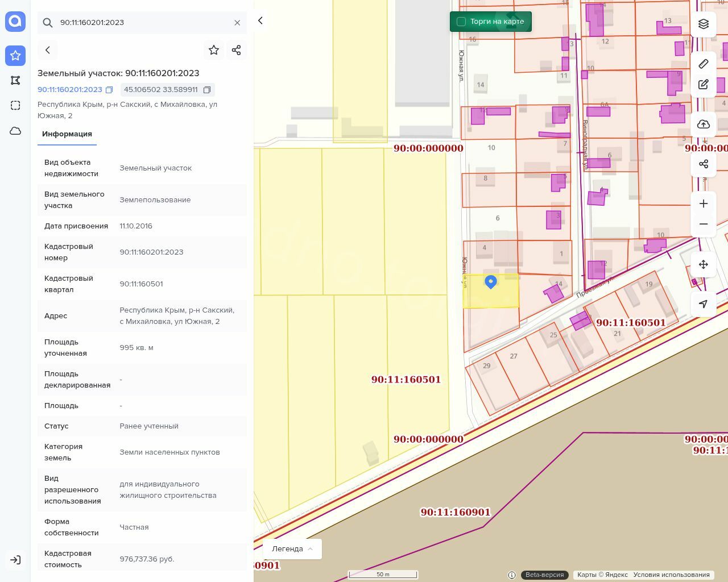
Task: Add parcel to favorites with star icon
Action: tap(214, 50)
